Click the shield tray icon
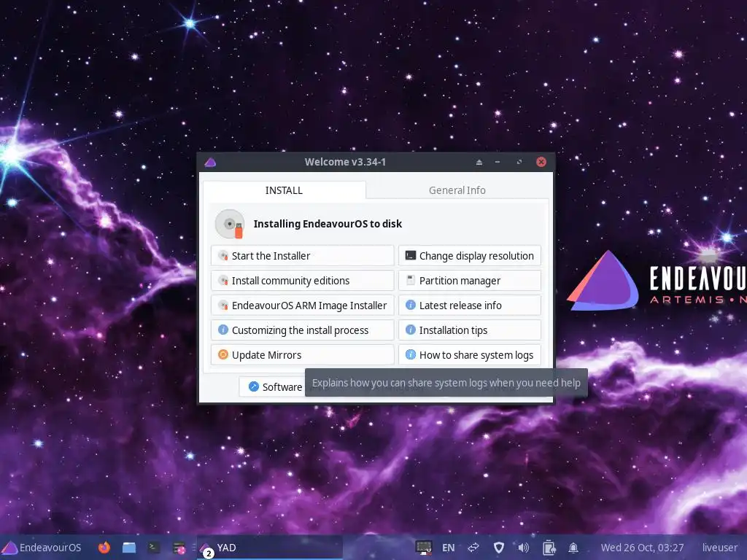Image resolution: width=747 pixels, height=560 pixels. click(499, 548)
